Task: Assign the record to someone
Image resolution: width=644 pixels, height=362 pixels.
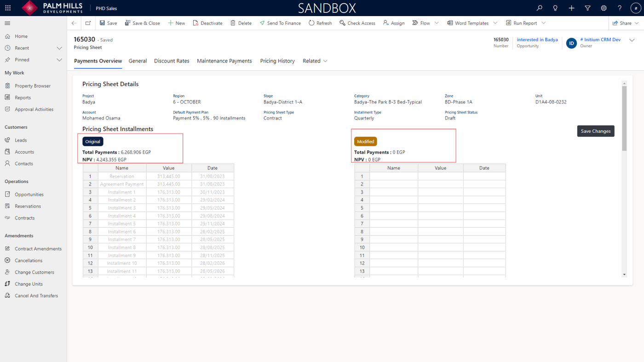Action: coord(394,23)
